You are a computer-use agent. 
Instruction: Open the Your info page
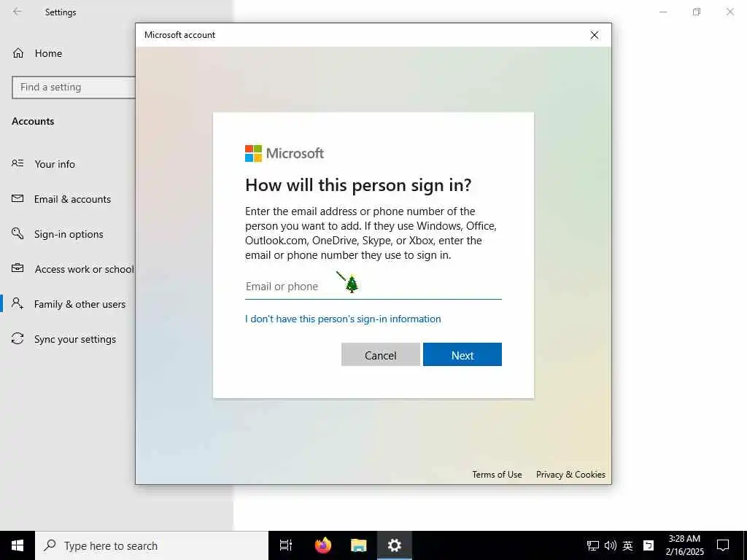pyautogui.click(x=55, y=164)
